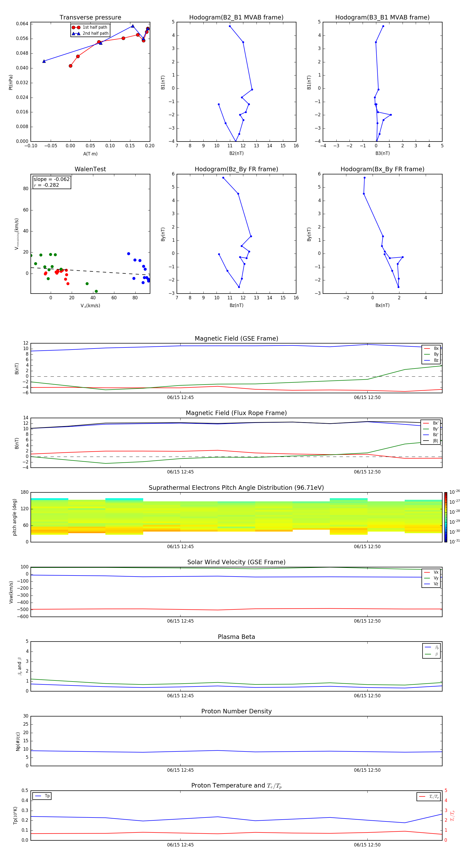Select the By' entry in the Flux Rope legend
The height and width of the screenshot is (868, 473).
[431, 429]
